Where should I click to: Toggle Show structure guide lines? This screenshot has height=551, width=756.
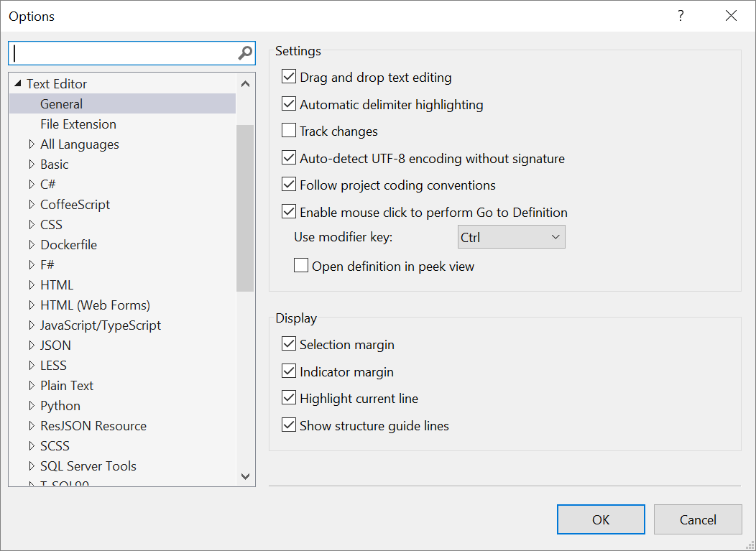coord(289,425)
